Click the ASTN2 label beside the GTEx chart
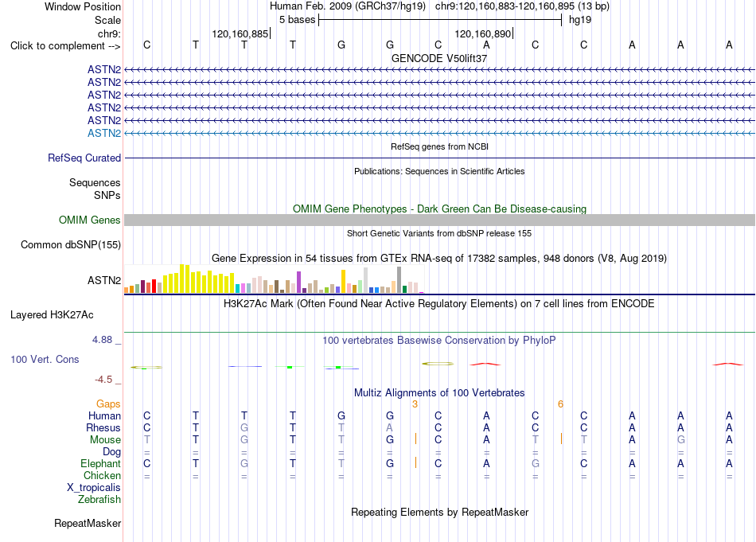The height and width of the screenshot is (542, 756). tap(104, 280)
